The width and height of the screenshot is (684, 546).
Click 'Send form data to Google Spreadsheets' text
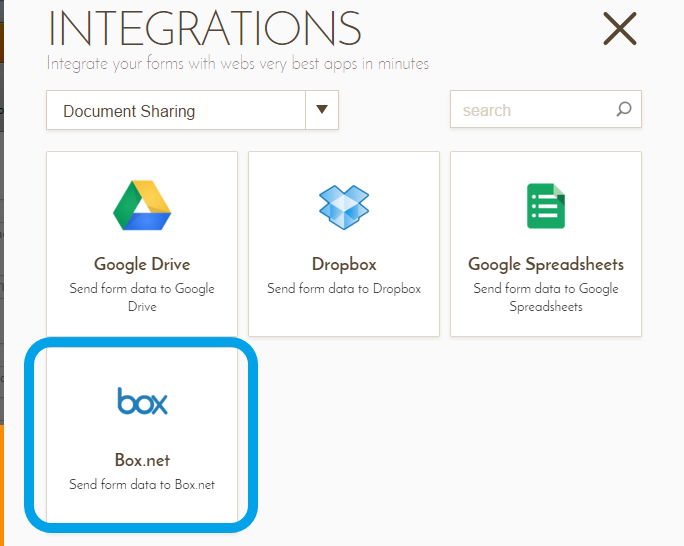click(546, 297)
